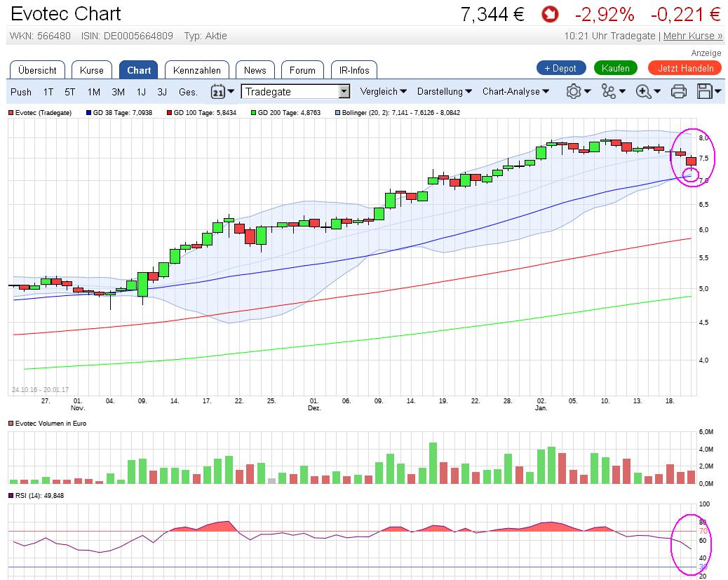728x580 pixels.
Task: Expand the Darstellung menu
Action: [445, 91]
